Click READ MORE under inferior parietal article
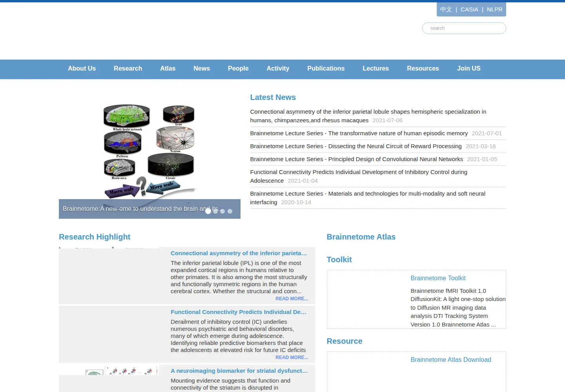 coord(292,299)
